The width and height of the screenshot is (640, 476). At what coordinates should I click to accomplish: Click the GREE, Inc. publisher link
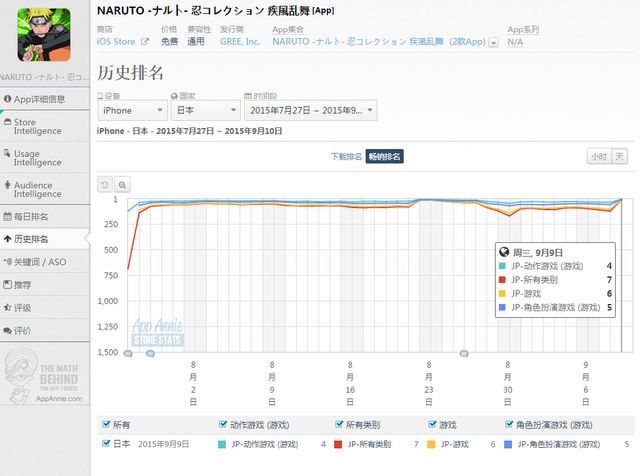238,42
